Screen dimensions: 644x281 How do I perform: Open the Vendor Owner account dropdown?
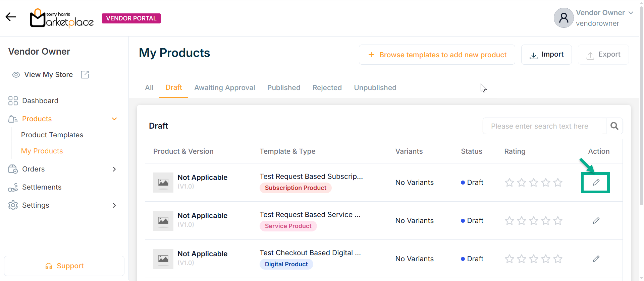click(x=631, y=13)
